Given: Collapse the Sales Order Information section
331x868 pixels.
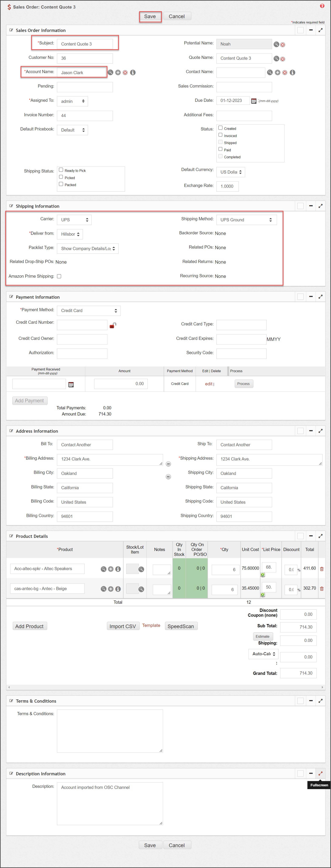Looking at the screenshot, I should (x=311, y=30).
